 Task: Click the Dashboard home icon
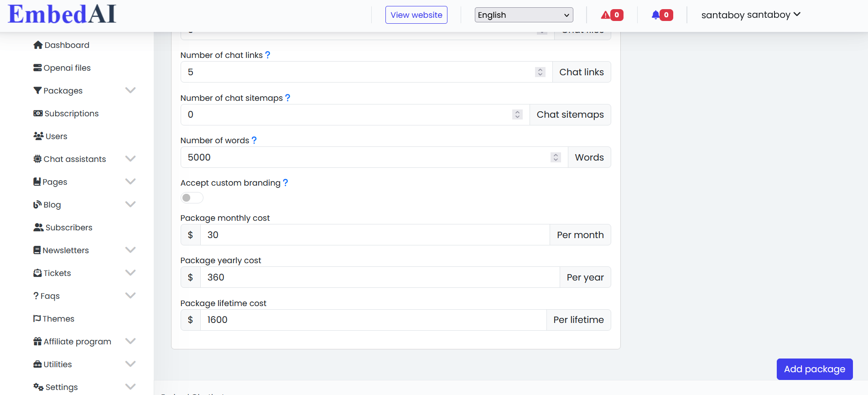tap(38, 45)
